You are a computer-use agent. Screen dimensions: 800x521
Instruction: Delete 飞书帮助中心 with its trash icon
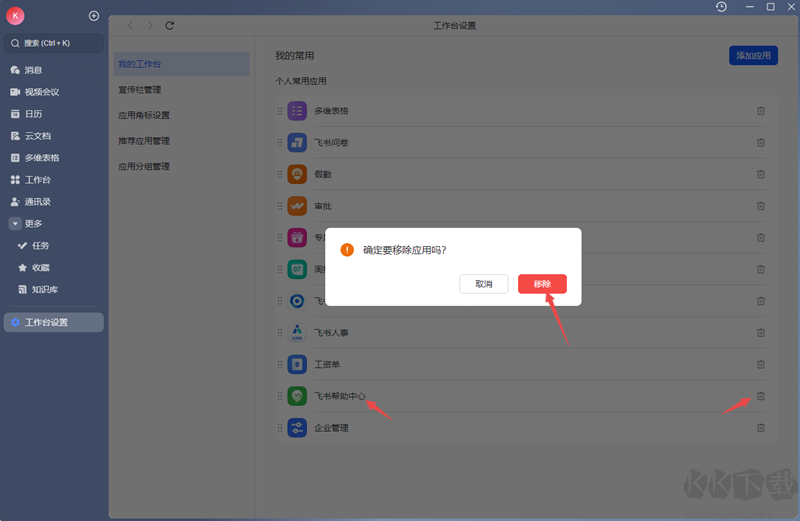(761, 396)
